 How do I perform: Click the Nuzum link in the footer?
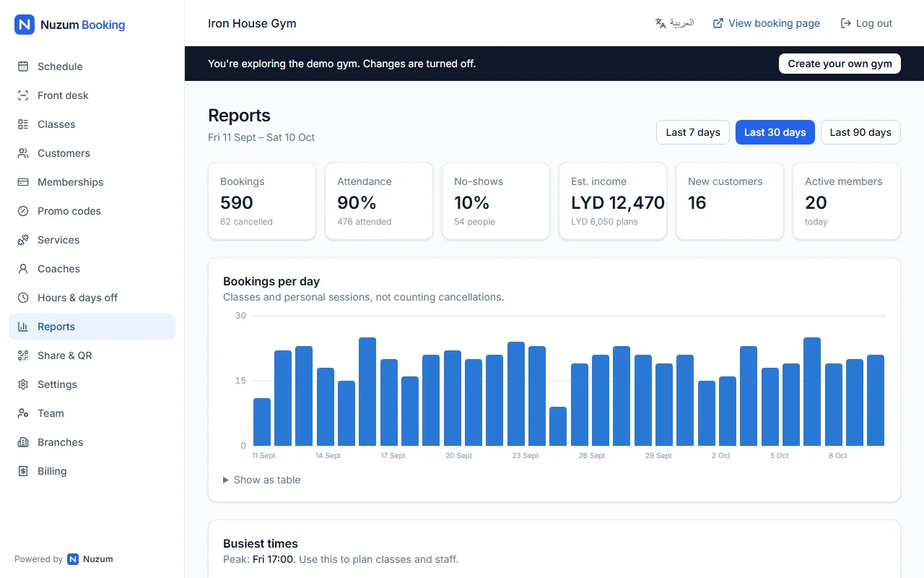coord(90,559)
